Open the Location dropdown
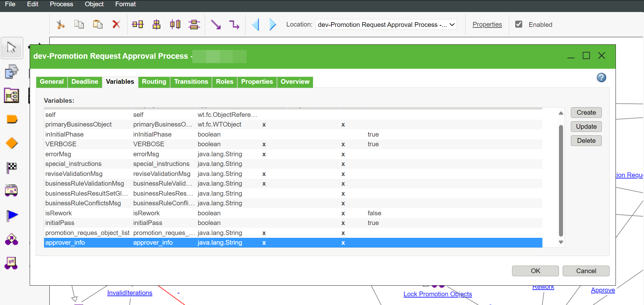The width and height of the screenshot is (644, 305). click(x=452, y=24)
